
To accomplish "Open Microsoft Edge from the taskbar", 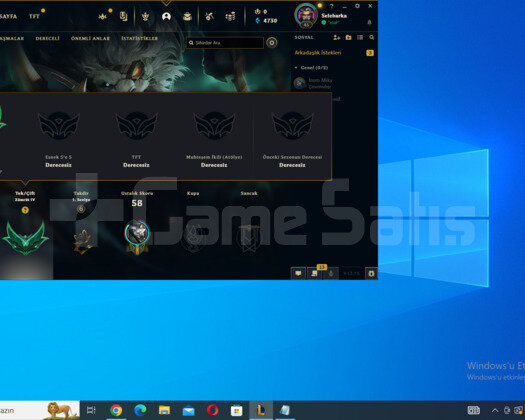I will point(140,410).
